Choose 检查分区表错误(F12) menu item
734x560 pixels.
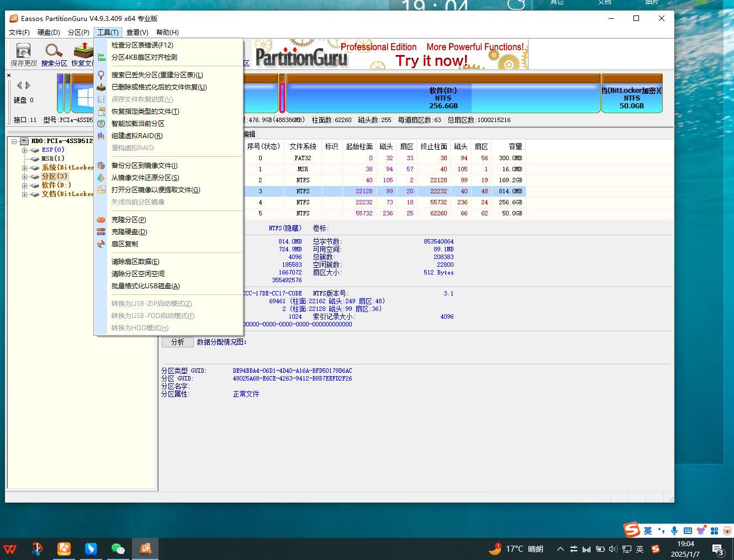tap(169, 45)
